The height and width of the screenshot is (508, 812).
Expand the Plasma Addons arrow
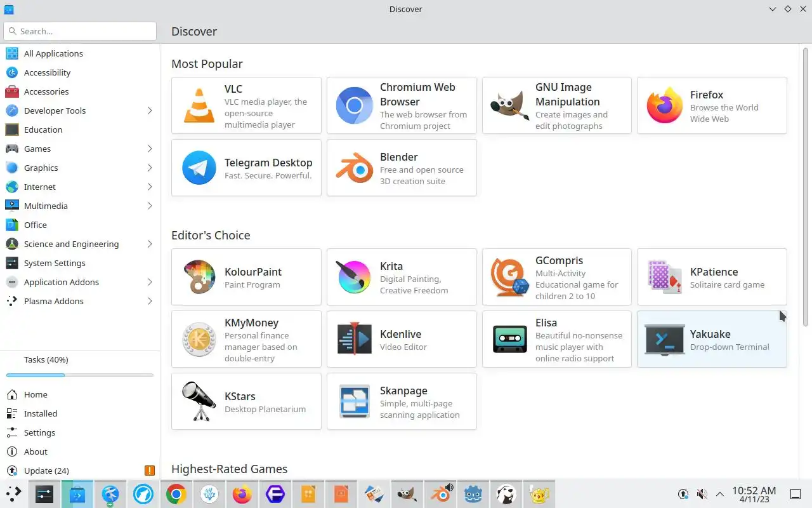pyautogui.click(x=150, y=301)
